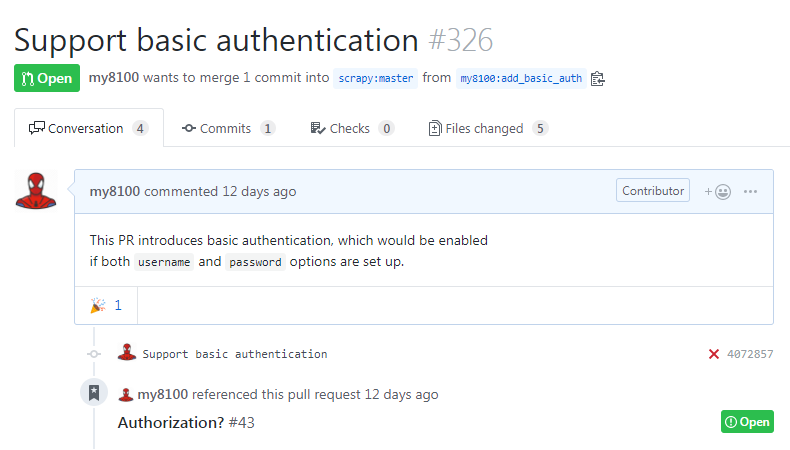The height and width of the screenshot is (450, 790).
Task: Open the my8100:add_basic_auth branch link
Action: (520, 78)
